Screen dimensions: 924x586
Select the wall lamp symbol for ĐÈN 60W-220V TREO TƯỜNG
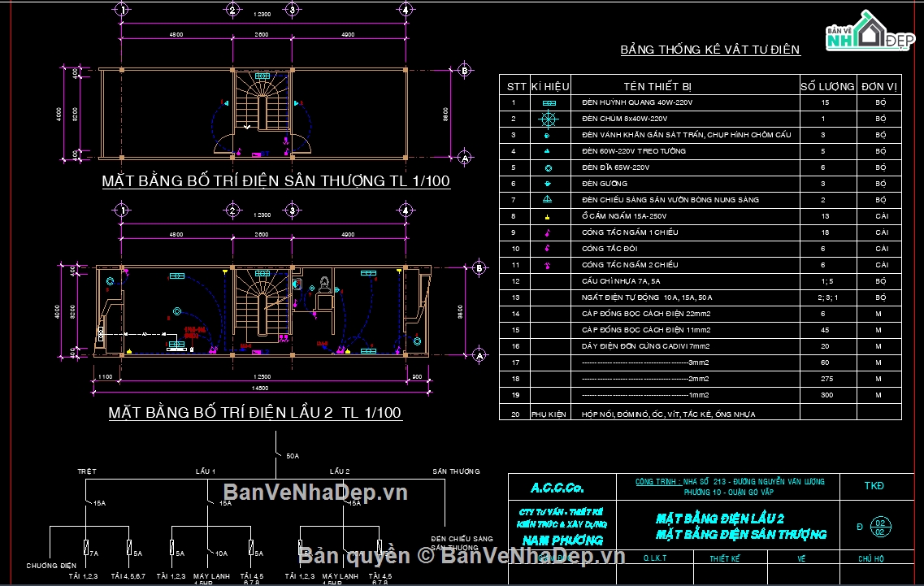547,151
